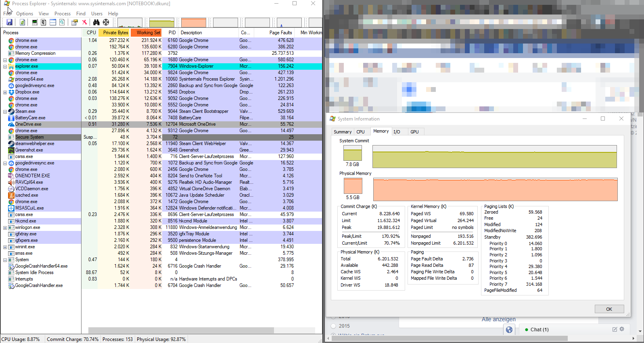Click OK in the System Information dialog

(609, 309)
